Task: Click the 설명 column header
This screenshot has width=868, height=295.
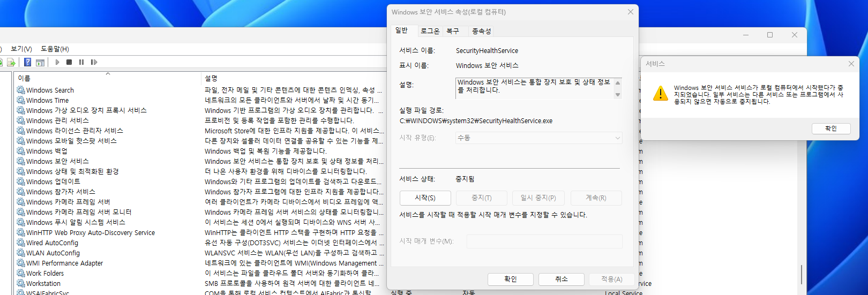Action: click(x=294, y=78)
